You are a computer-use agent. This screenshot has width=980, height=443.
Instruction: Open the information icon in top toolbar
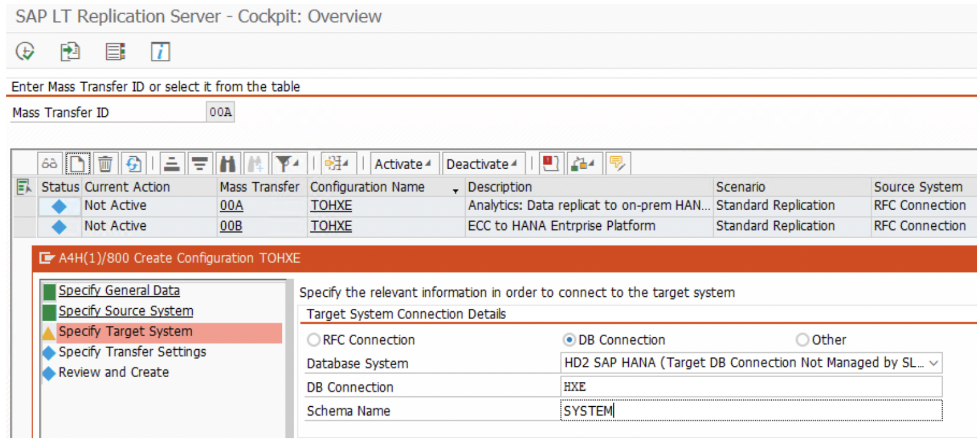(x=160, y=52)
